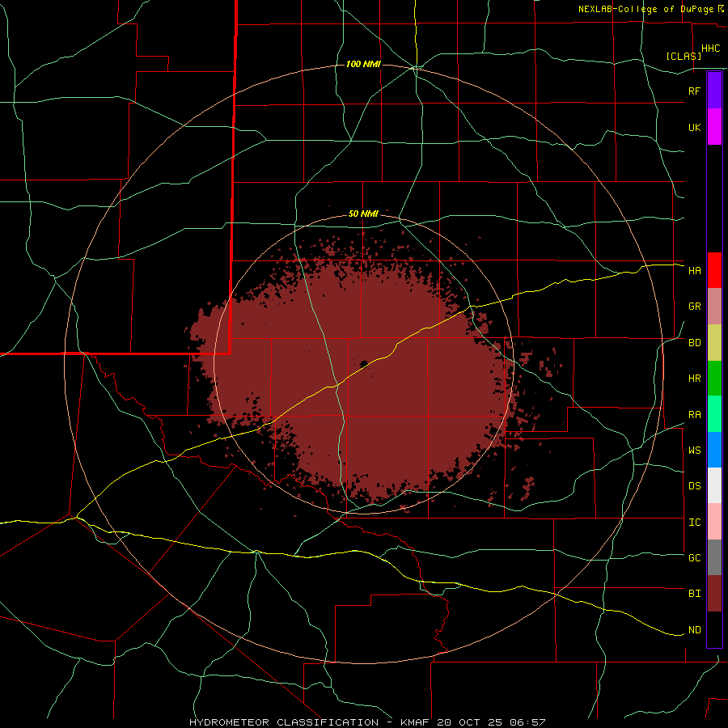Image resolution: width=728 pixels, height=728 pixels.
Task: Click the UK magenta legend color block
Action: (x=714, y=127)
